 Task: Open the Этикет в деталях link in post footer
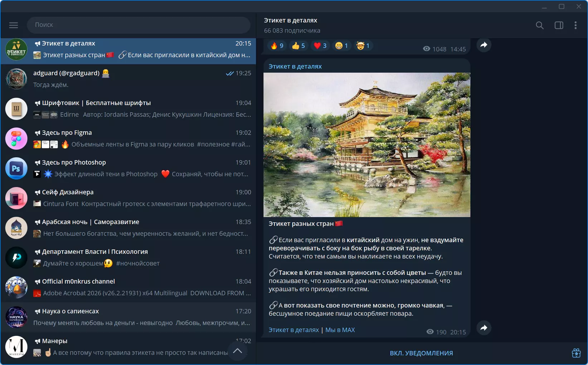point(293,330)
